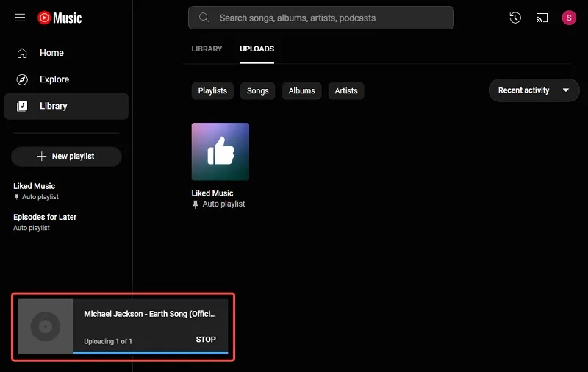Image resolution: width=588 pixels, height=372 pixels.
Task: Click the cast to device icon
Action: pos(542,18)
